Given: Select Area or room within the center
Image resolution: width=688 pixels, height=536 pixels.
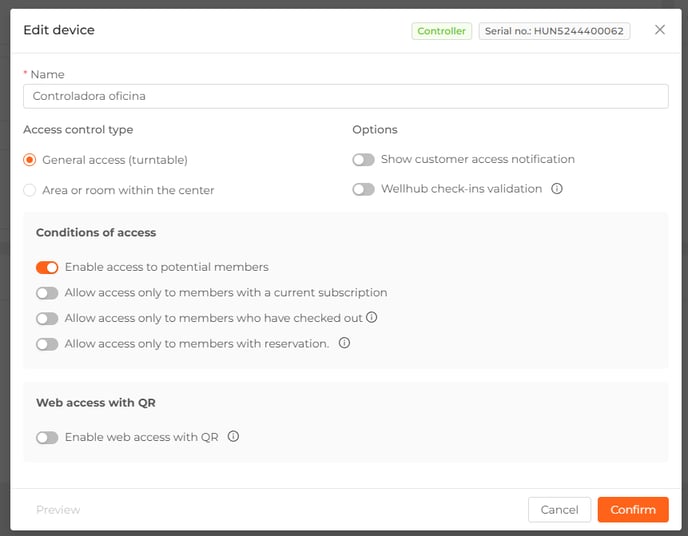Looking at the screenshot, I should coord(29,190).
